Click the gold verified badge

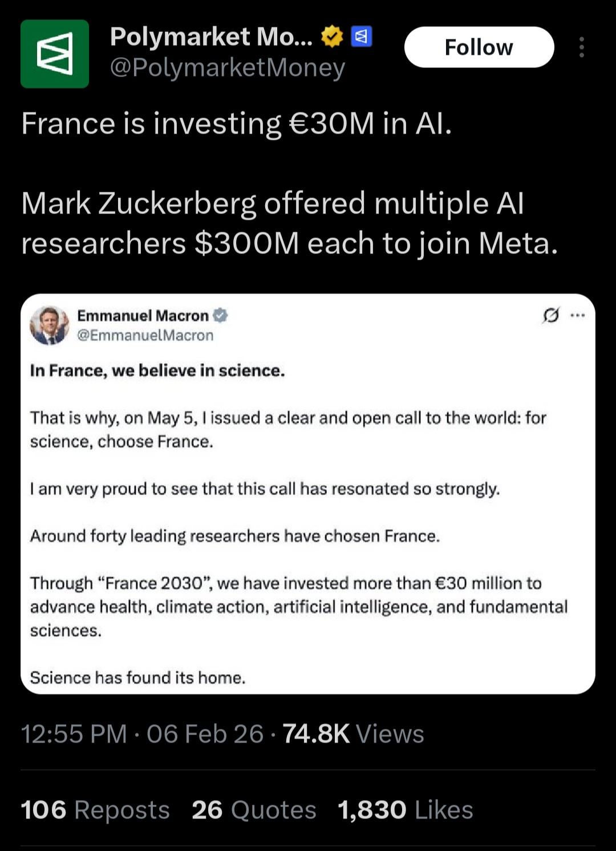332,37
